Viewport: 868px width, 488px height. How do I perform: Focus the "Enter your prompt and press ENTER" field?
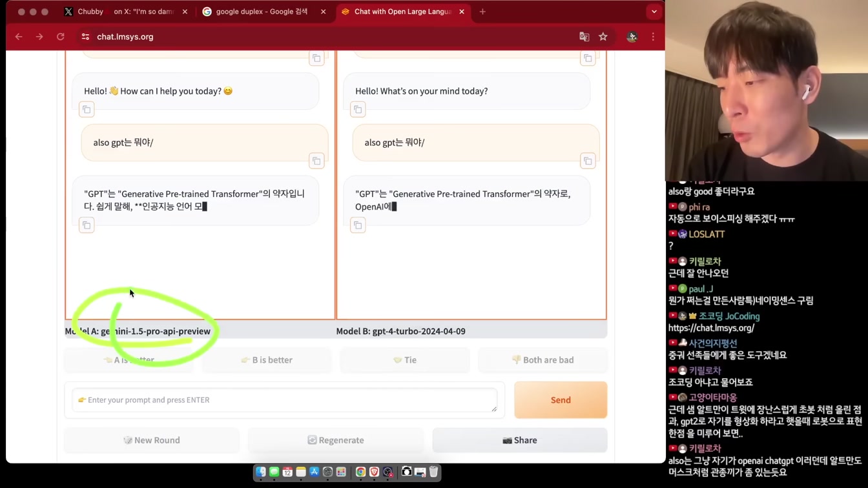(285, 400)
